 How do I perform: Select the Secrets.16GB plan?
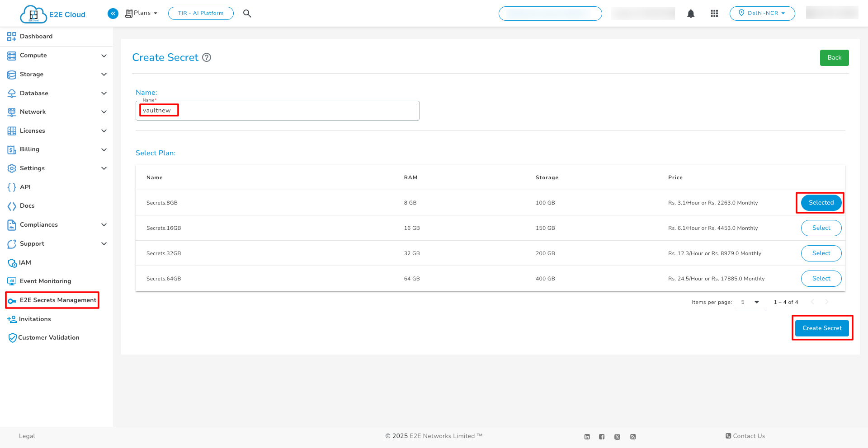point(821,228)
